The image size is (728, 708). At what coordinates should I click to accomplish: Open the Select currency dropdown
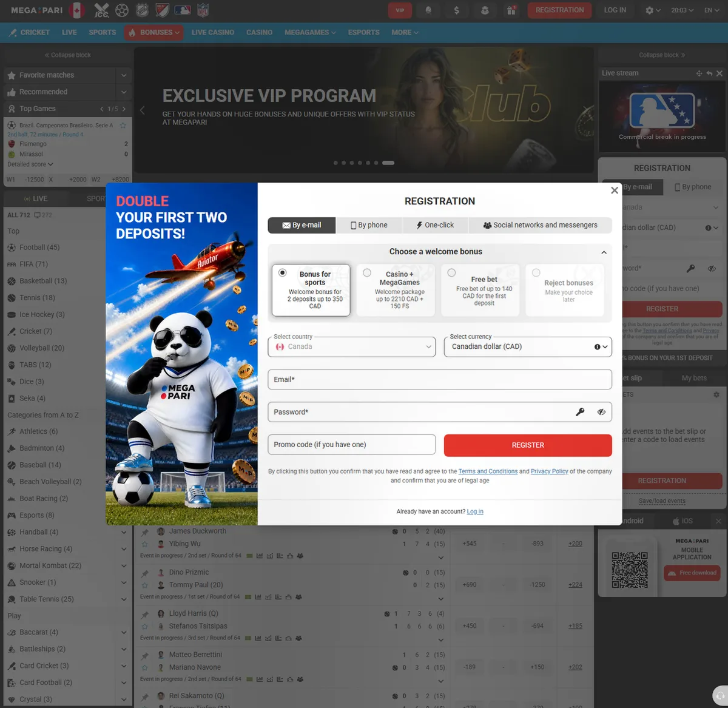click(x=528, y=347)
